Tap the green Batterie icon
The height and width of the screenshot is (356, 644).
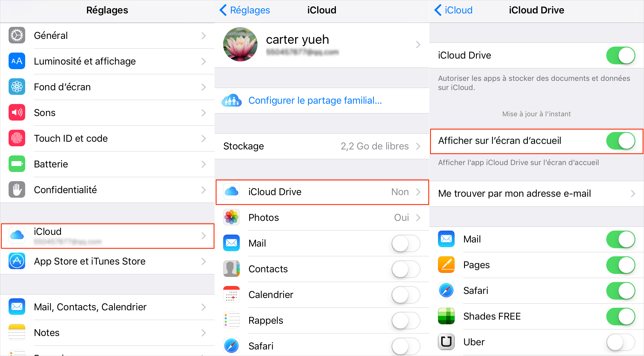17,164
